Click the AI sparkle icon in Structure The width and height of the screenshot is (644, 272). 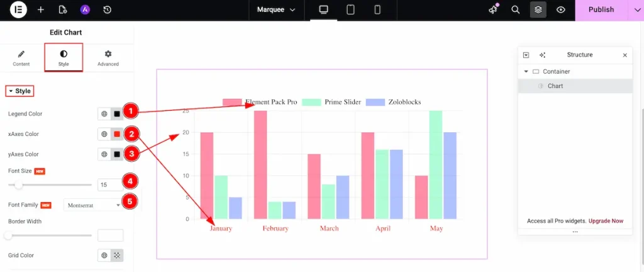coord(542,55)
